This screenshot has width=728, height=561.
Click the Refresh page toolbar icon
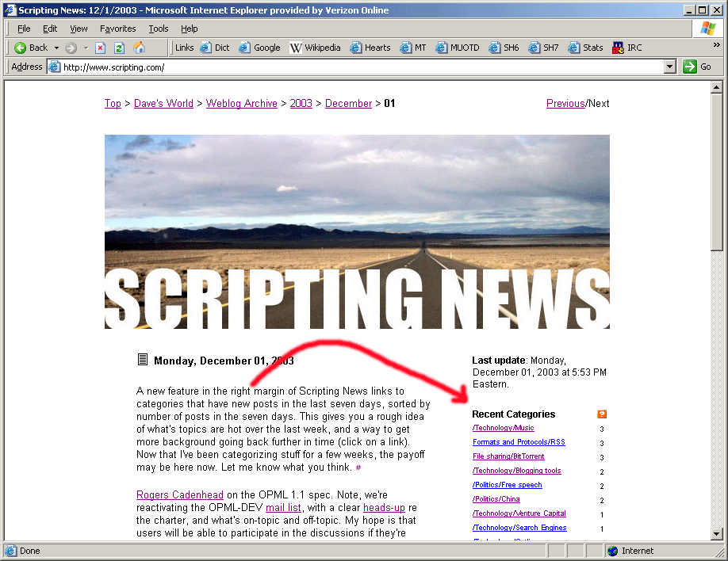click(119, 48)
